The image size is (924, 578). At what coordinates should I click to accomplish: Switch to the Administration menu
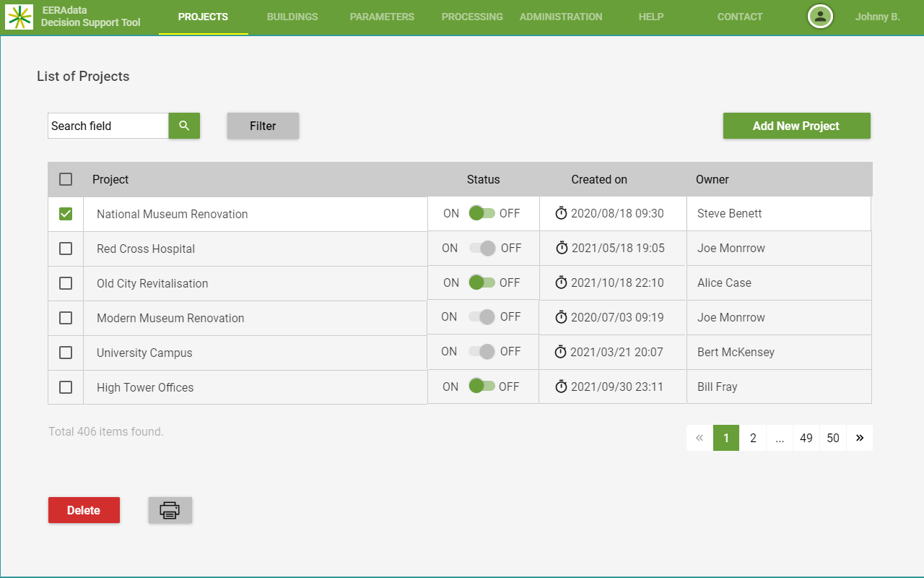point(561,17)
